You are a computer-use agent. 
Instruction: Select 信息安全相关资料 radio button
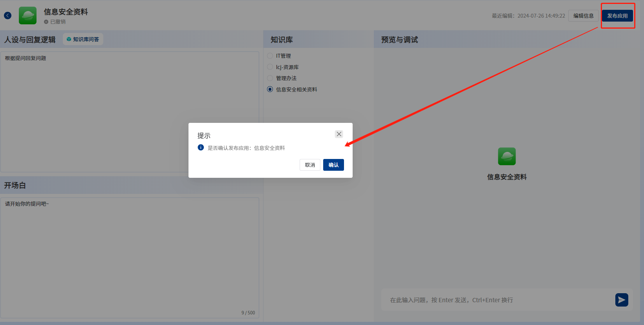coord(270,89)
